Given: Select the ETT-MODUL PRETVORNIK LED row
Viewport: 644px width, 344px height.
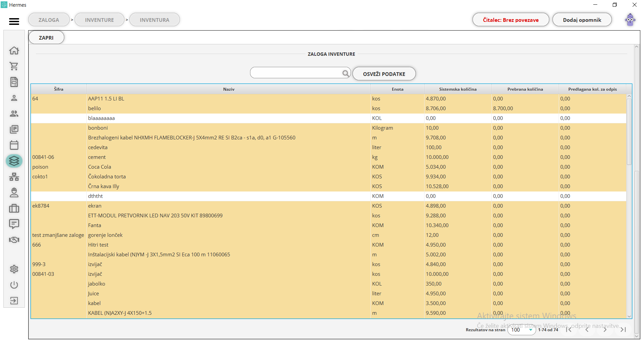Looking at the screenshot, I should click(329, 216).
